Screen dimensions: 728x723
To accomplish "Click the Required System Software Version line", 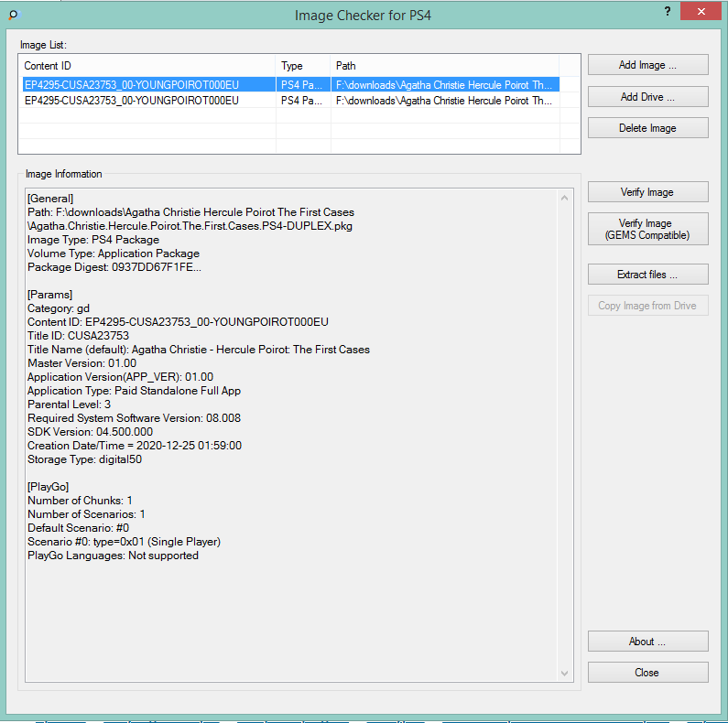I will tap(135, 418).
